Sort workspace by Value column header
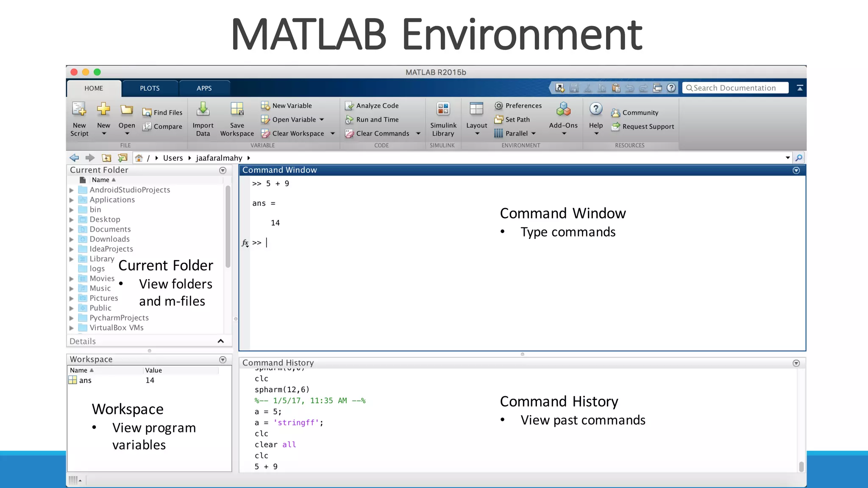 pos(153,370)
